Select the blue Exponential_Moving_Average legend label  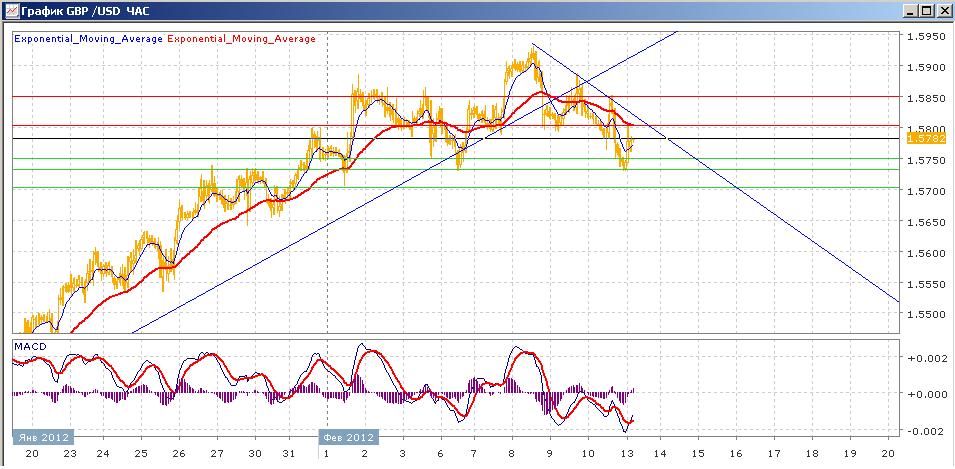point(88,39)
